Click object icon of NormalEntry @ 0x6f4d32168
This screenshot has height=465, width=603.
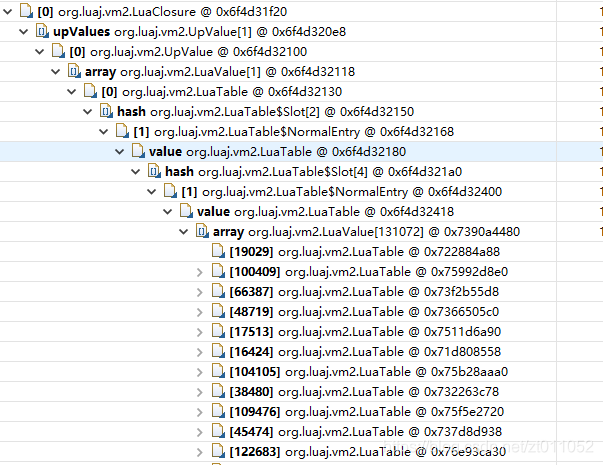pyautogui.click(x=122, y=131)
